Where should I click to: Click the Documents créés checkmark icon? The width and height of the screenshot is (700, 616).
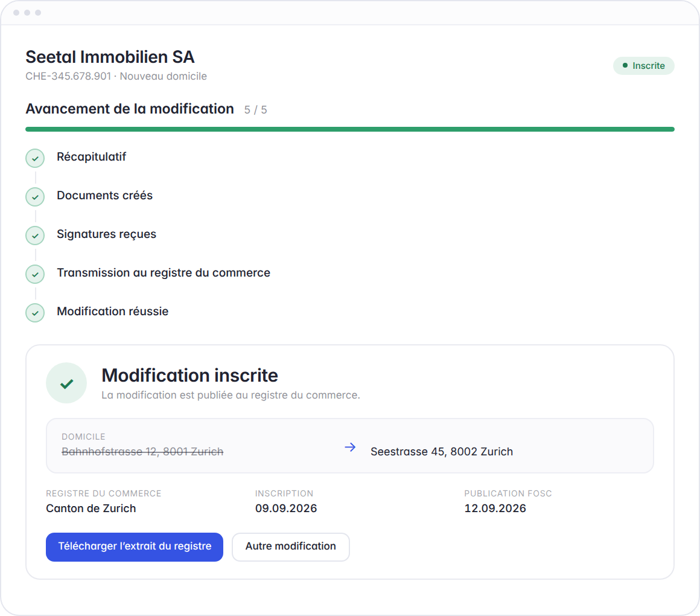pyautogui.click(x=35, y=197)
